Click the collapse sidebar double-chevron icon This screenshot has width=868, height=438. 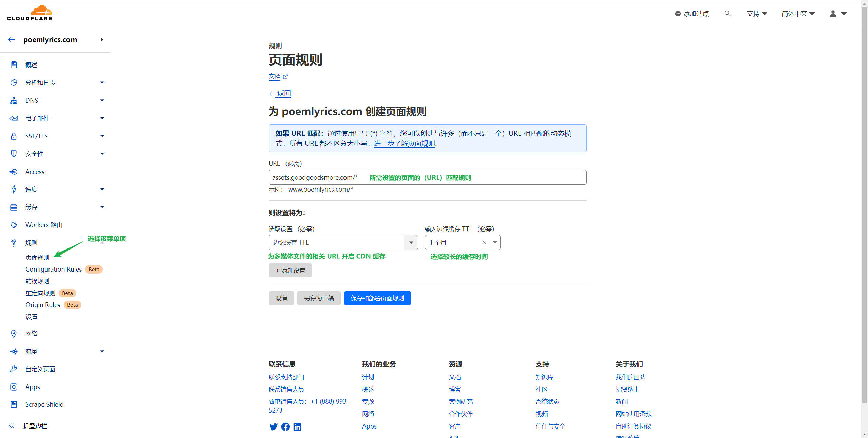(12, 426)
